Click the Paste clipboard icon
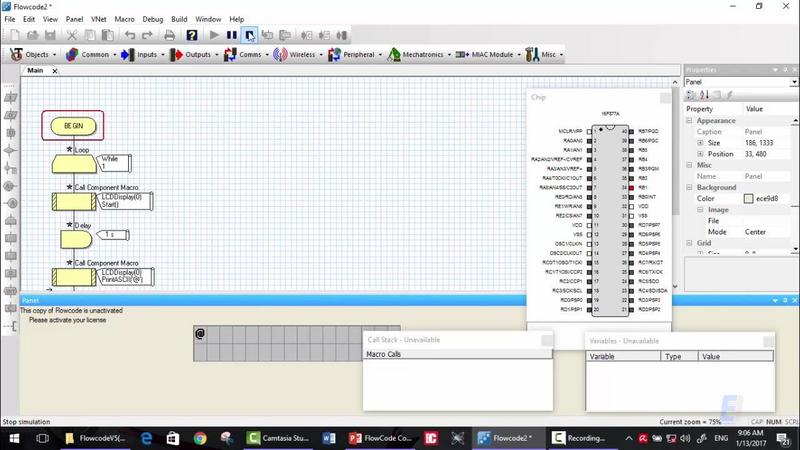The width and height of the screenshot is (800, 450). click(x=108, y=35)
